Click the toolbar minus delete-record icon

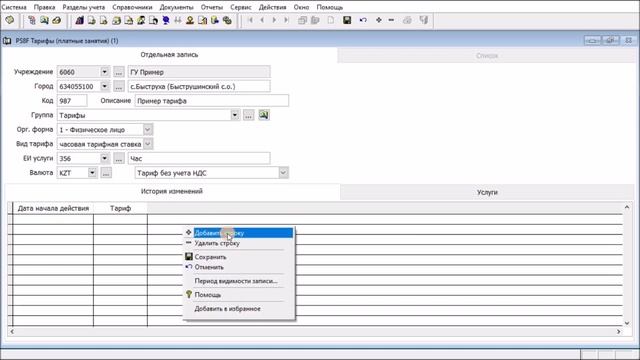(x=391, y=20)
